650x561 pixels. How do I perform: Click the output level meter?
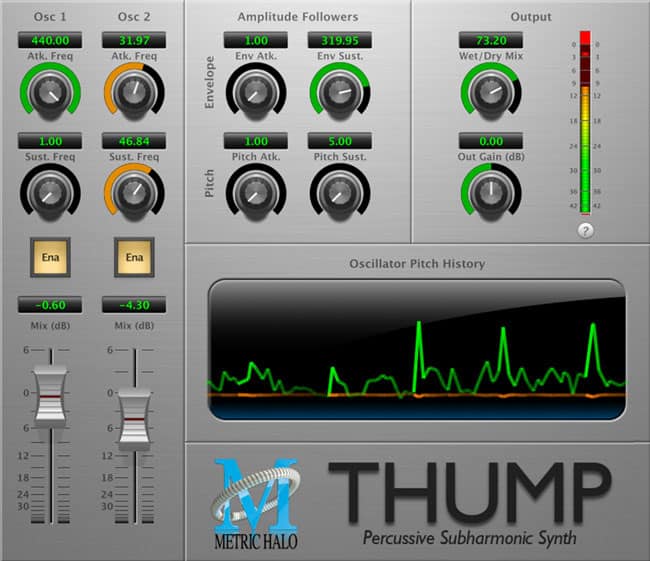point(585,123)
